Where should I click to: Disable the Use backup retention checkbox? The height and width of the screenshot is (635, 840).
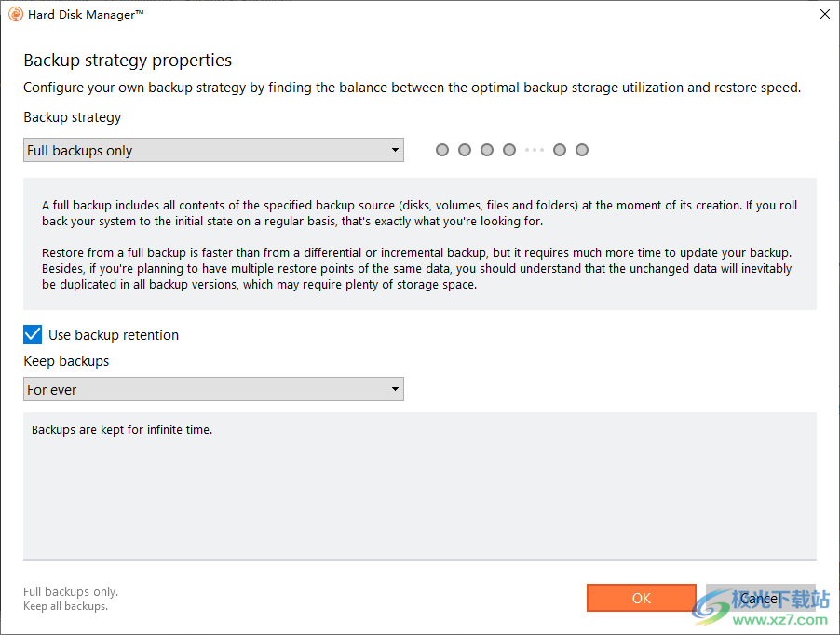(33, 334)
